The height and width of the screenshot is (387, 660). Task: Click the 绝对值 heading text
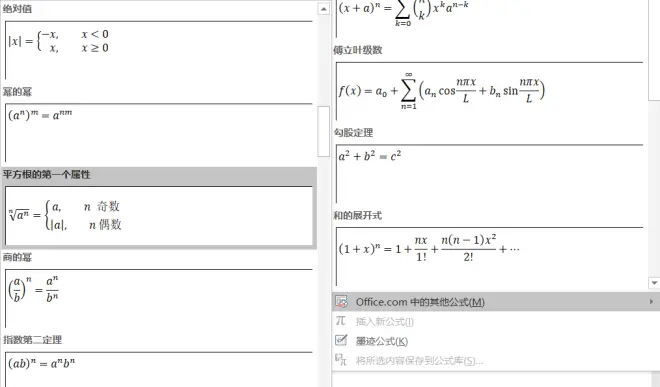(x=17, y=9)
